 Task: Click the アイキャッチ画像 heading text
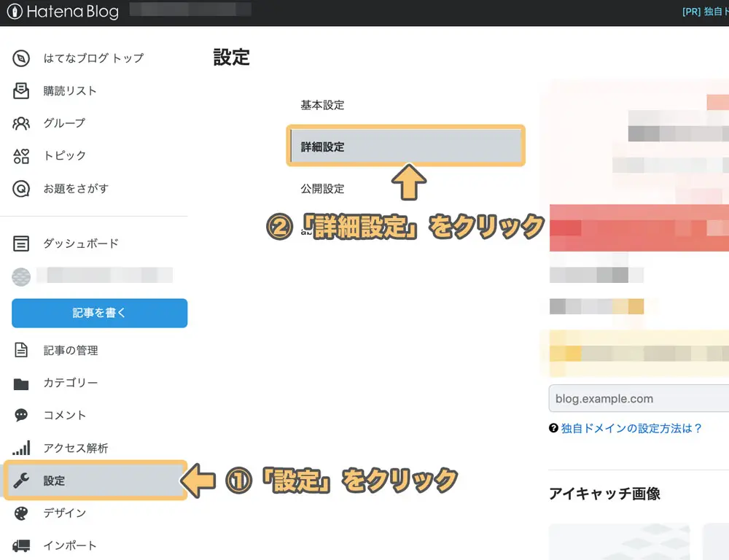click(604, 494)
